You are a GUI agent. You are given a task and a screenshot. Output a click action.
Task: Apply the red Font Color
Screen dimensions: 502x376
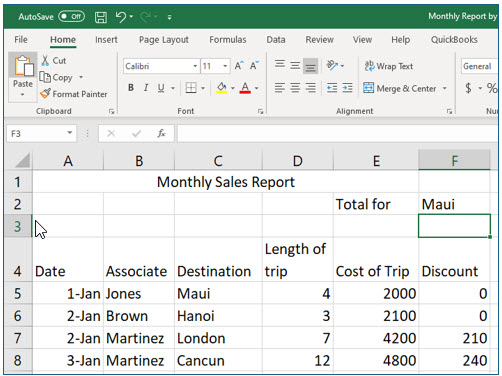coord(245,88)
